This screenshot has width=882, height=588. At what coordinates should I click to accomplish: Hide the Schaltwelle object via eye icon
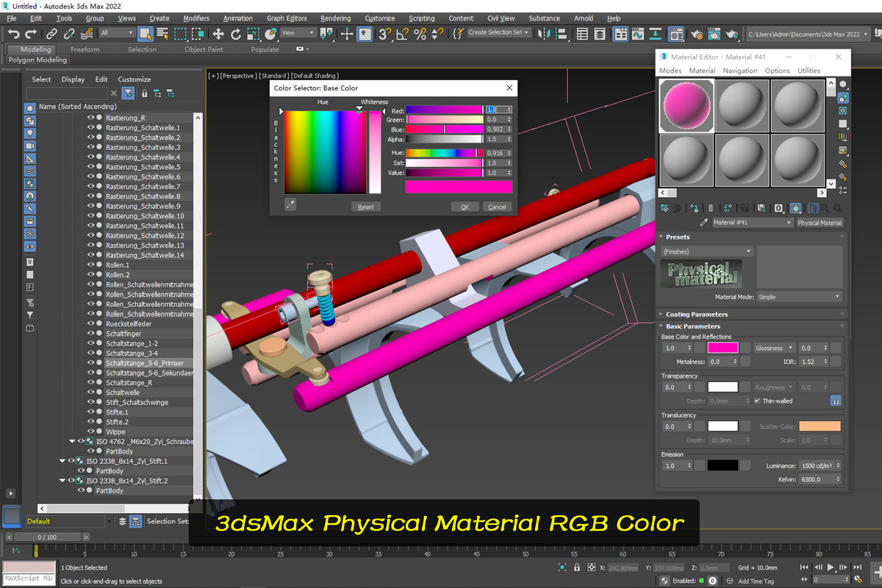(91, 392)
